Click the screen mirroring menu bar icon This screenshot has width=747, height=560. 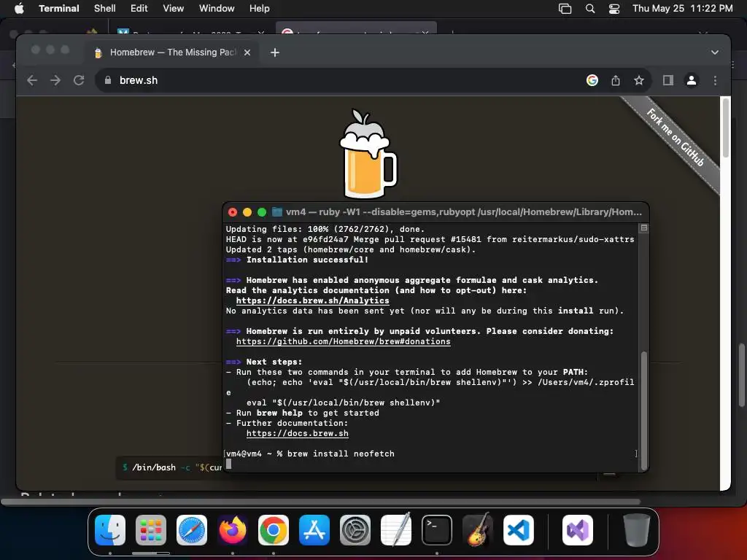coord(565,9)
